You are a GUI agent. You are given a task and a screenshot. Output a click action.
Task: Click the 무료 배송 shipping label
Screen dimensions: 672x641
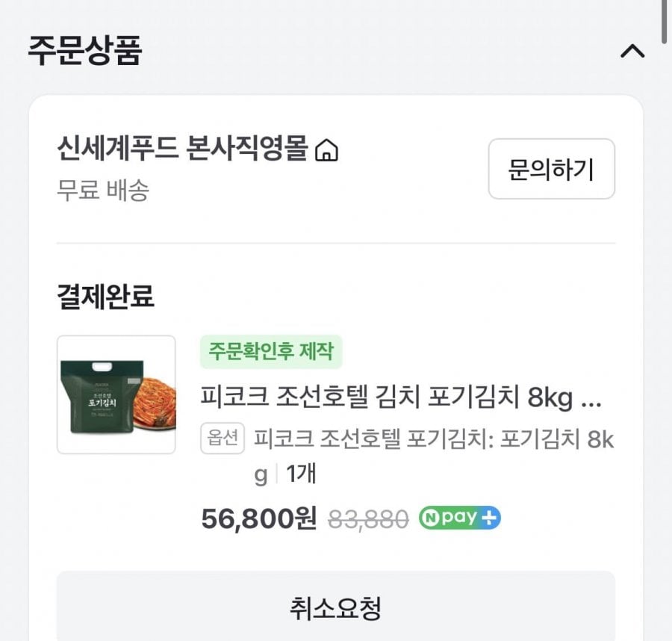pos(103,190)
